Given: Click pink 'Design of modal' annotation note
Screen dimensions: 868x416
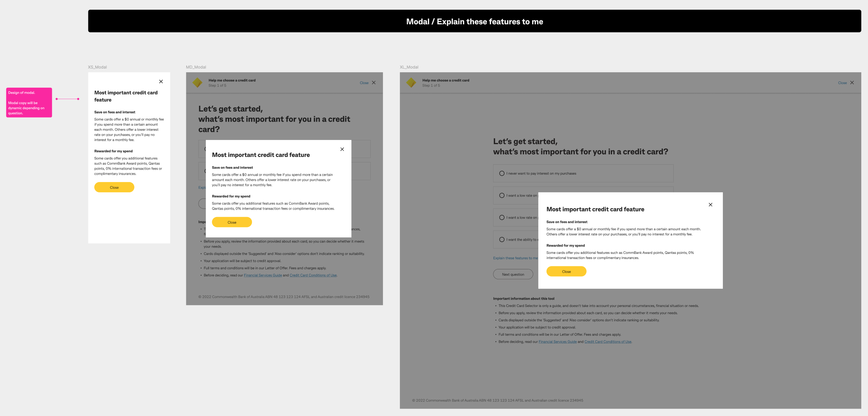Looking at the screenshot, I should [29, 102].
